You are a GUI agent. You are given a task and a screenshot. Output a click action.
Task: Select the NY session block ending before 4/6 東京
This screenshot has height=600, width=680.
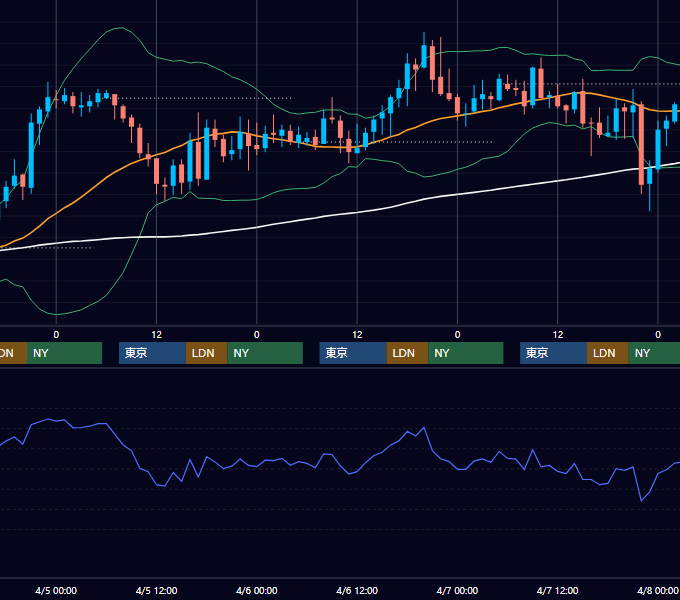pyautogui.click(x=265, y=353)
